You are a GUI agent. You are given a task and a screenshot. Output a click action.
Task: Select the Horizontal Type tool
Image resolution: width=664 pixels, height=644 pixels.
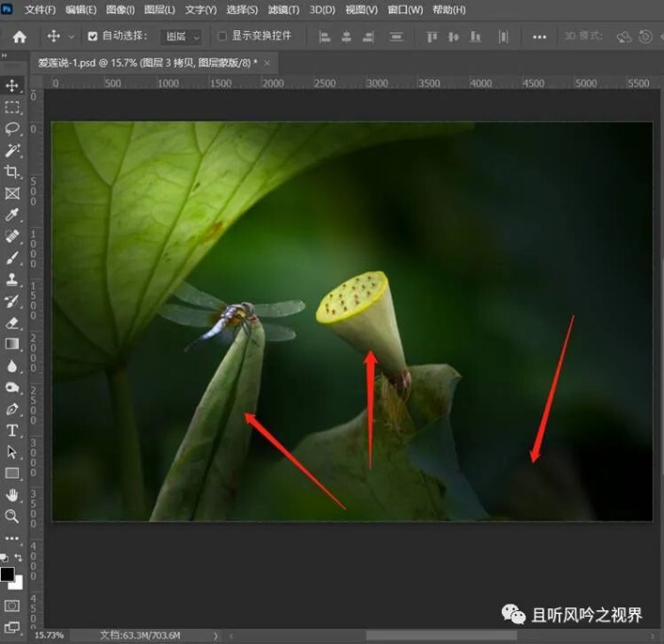click(x=12, y=430)
